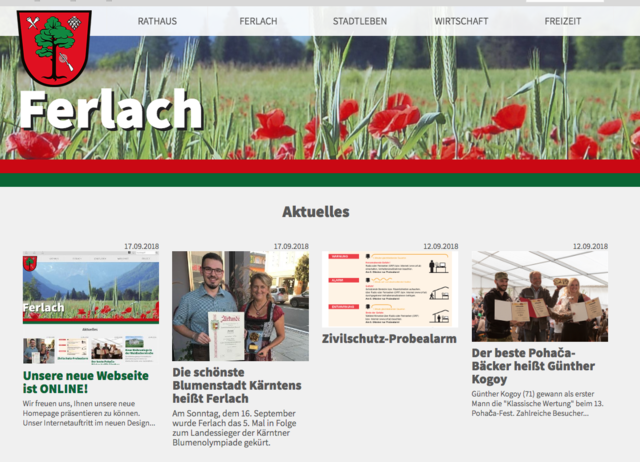The image size is (640, 462).
Task: Click the large white Ferlach banner title
Action: (x=111, y=110)
